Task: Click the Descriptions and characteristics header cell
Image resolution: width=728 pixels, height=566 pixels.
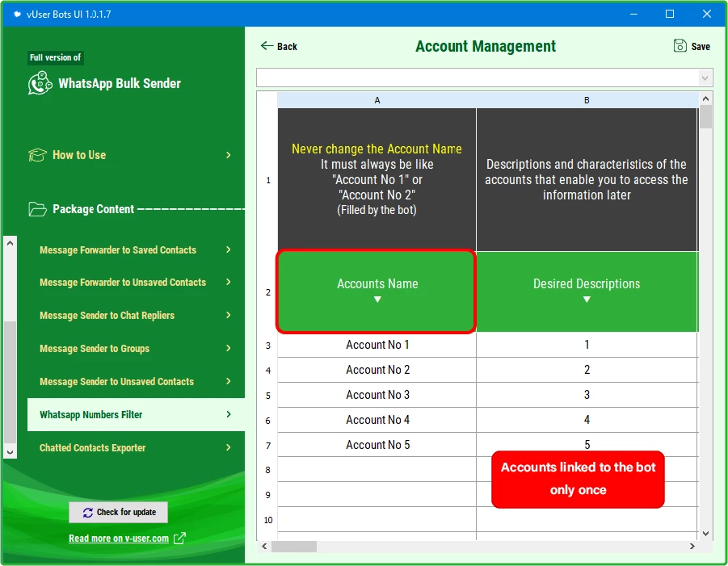Action: pos(587,179)
